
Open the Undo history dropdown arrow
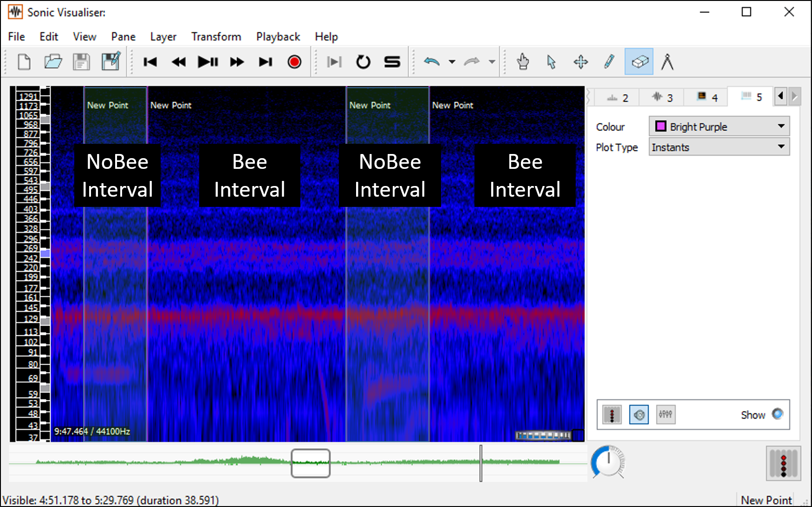[x=452, y=62]
